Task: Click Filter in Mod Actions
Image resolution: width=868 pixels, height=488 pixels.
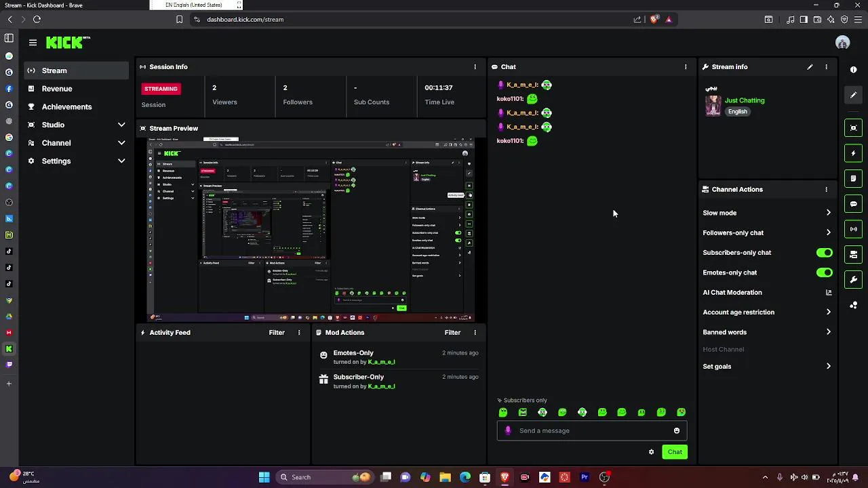Action: click(452, 333)
